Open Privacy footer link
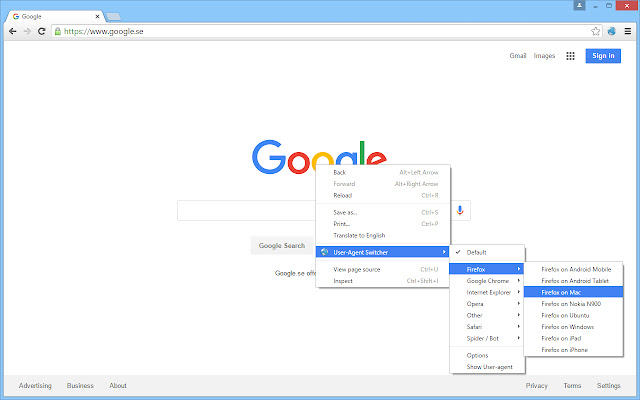The image size is (640, 400). [536, 386]
